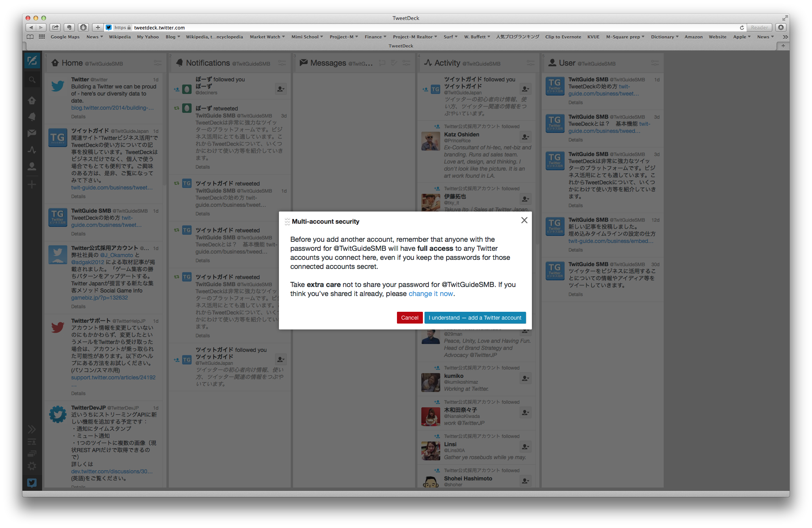This screenshot has width=812, height=528.
Task: Show Top Sites grid icon
Action: pos(42,37)
